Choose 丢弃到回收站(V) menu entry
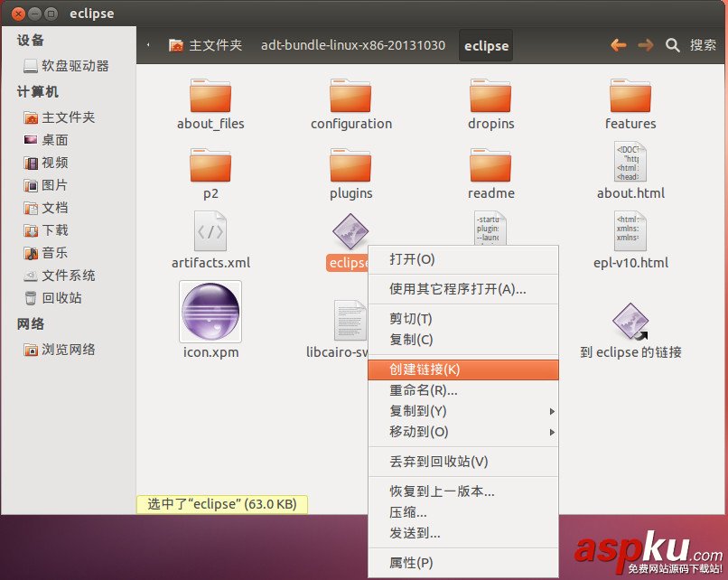The height and width of the screenshot is (580, 728). coord(463,462)
